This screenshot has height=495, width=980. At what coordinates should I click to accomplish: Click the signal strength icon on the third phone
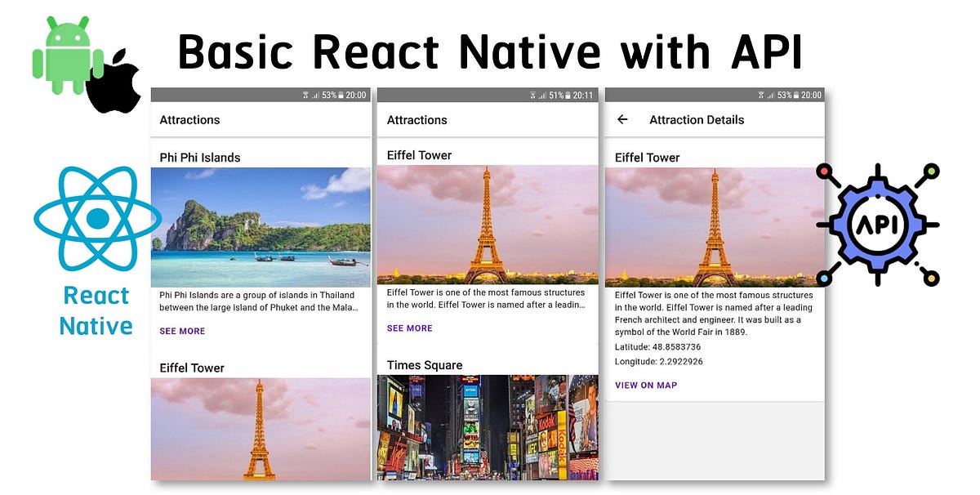click(x=770, y=96)
